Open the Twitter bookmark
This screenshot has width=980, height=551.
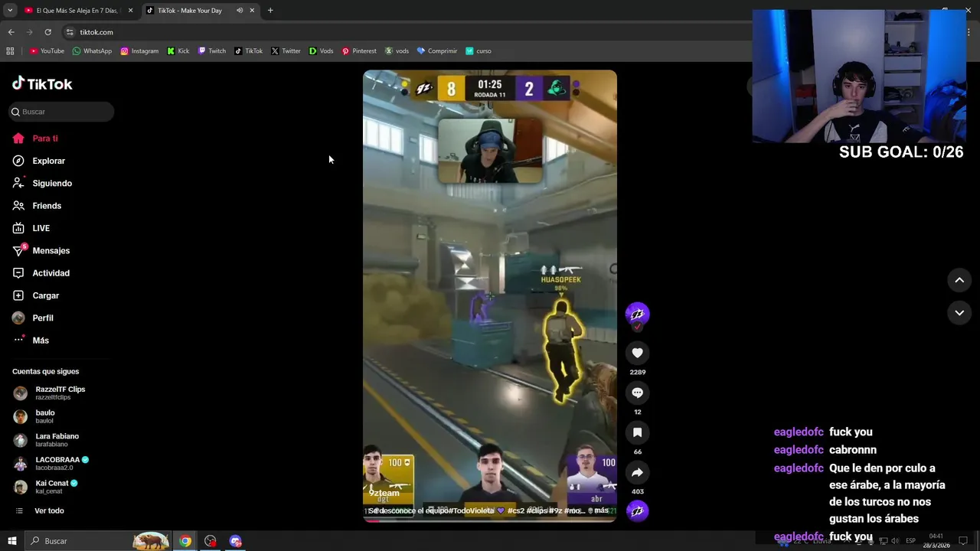[x=286, y=51]
